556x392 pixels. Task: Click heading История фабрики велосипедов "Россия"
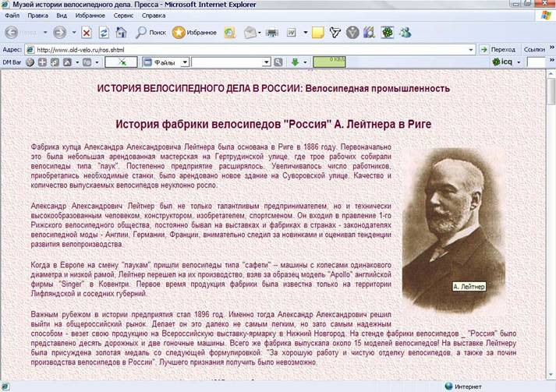[274, 125]
